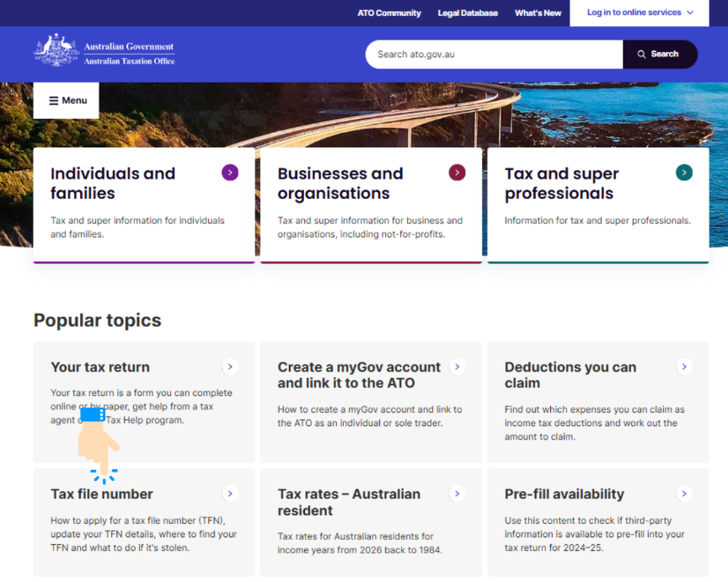The image size is (728, 582).
Task: Open the Tax file number topic heading
Action: pyautogui.click(x=102, y=494)
